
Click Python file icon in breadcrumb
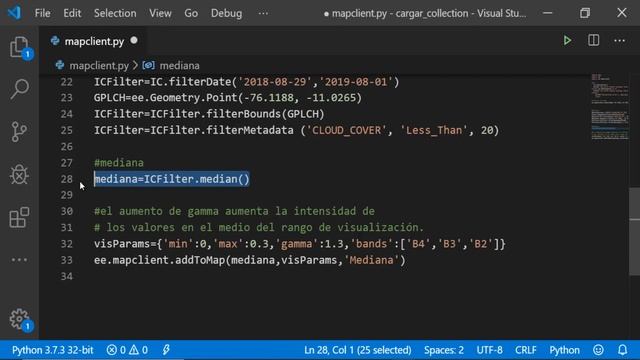point(60,65)
